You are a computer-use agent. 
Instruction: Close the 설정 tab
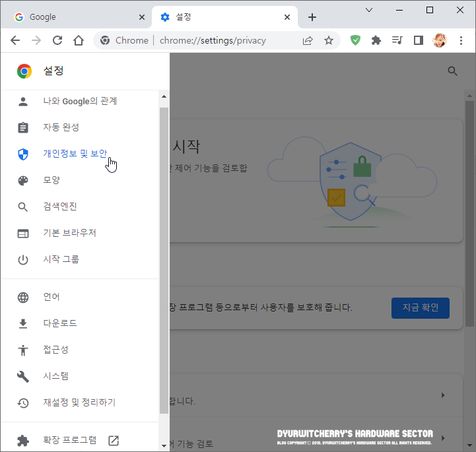pyautogui.click(x=287, y=17)
